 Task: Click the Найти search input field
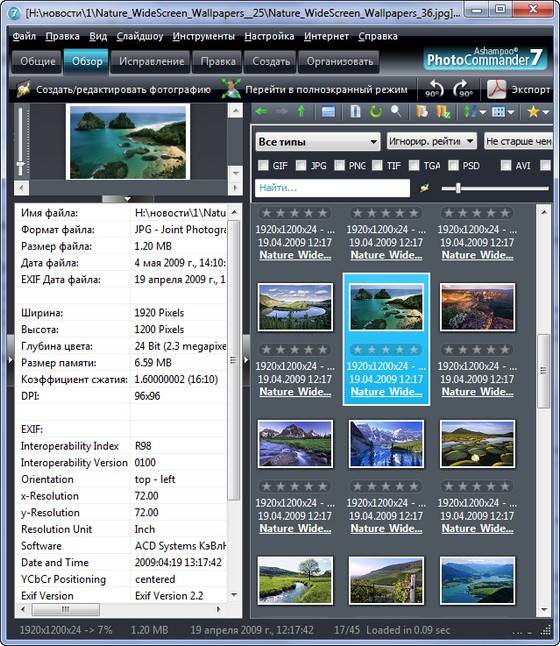[x=333, y=188]
